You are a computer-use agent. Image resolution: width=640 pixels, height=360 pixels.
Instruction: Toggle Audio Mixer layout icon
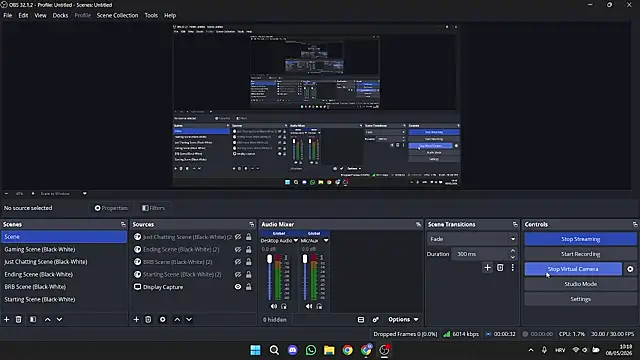pos(361,320)
